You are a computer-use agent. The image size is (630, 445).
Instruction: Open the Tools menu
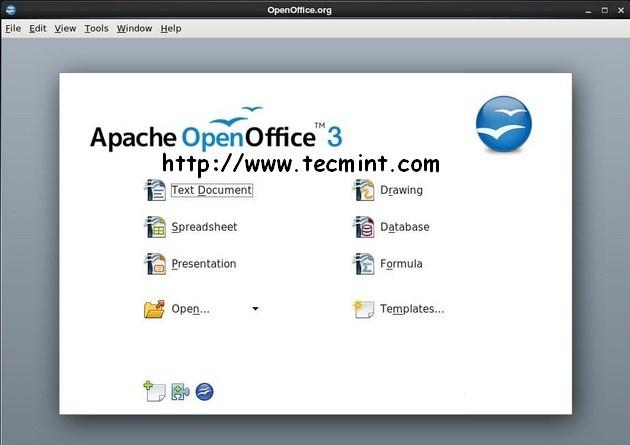click(96, 28)
